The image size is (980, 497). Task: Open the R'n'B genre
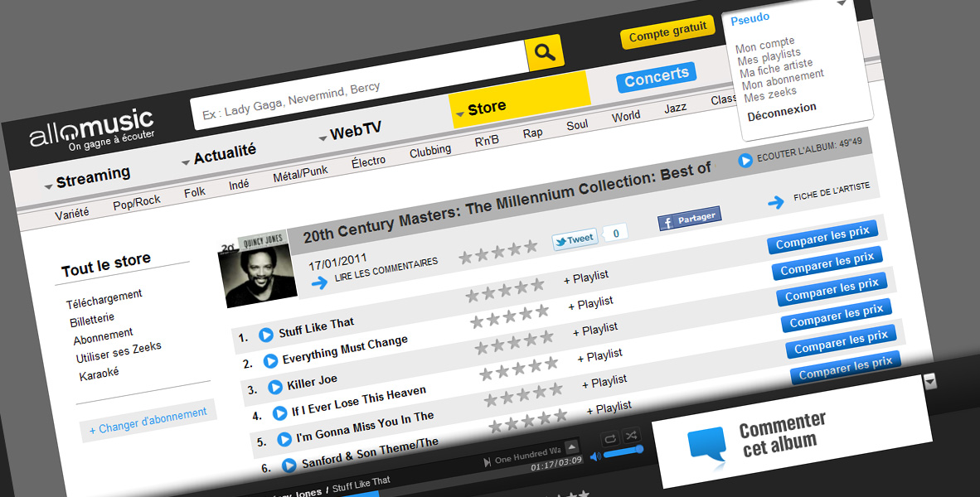[x=486, y=141]
